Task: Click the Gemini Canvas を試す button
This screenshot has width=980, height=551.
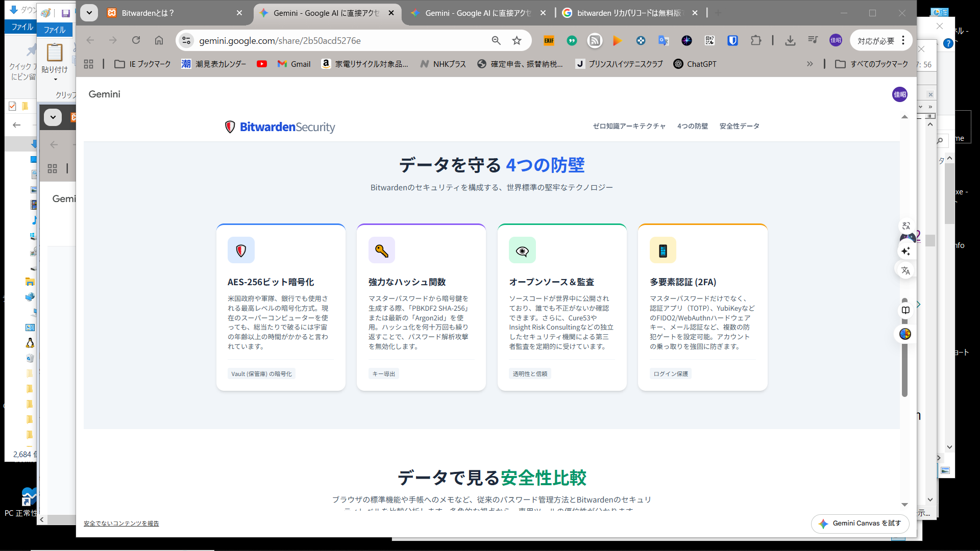Action: (x=860, y=523)
